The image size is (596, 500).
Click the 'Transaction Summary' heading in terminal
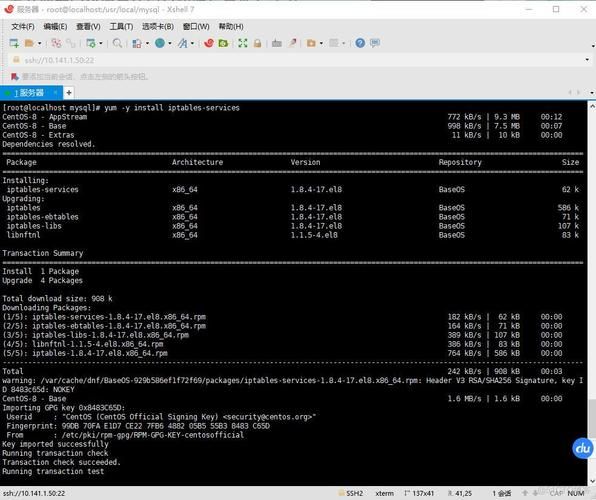[x=43, y=253]
